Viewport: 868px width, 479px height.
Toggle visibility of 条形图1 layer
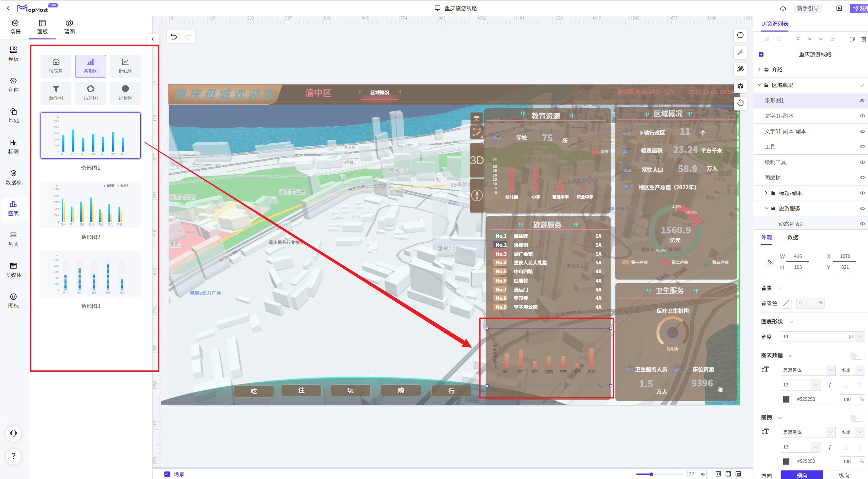click(862, 100)
